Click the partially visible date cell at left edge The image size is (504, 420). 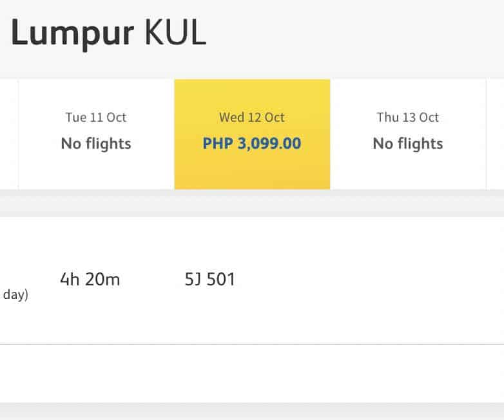(8, 134)
